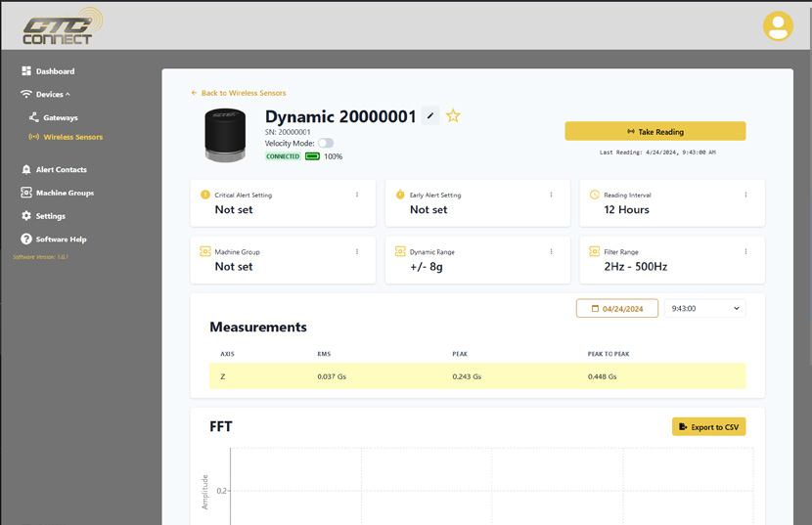This screenshot has width=812, height=525.
Task: Edit sensor name with pencil icon
Action: coord(430,115)
